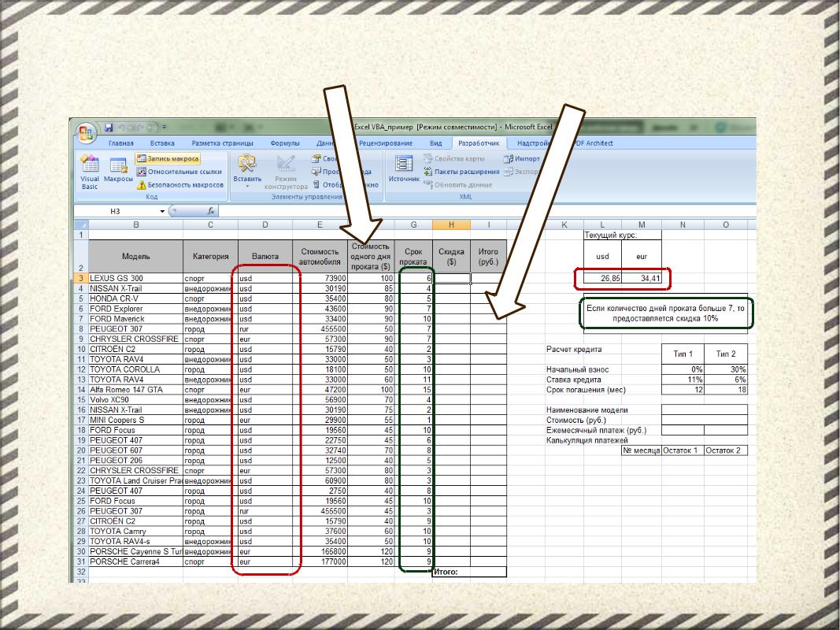Select the MINI Coopers S cell
840x630 pixels.
[x=135, y=420]
